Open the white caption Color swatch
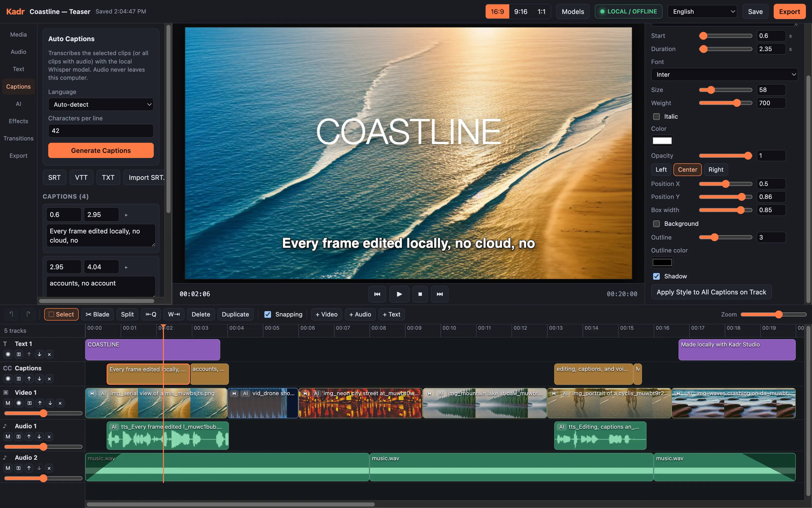812x508 pixels. [662, 140]
